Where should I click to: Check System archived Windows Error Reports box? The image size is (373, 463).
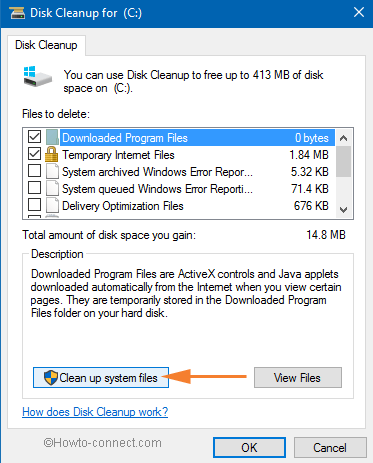34,171
